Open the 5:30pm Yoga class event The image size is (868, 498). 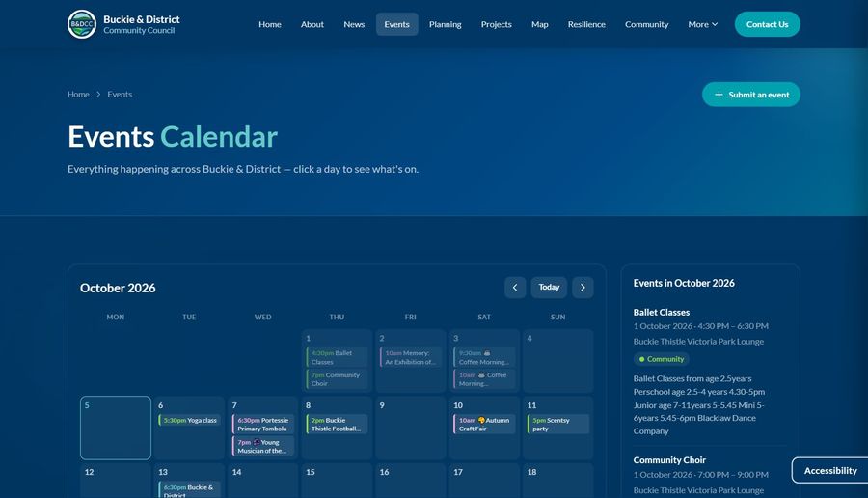(x=189, y=421)
